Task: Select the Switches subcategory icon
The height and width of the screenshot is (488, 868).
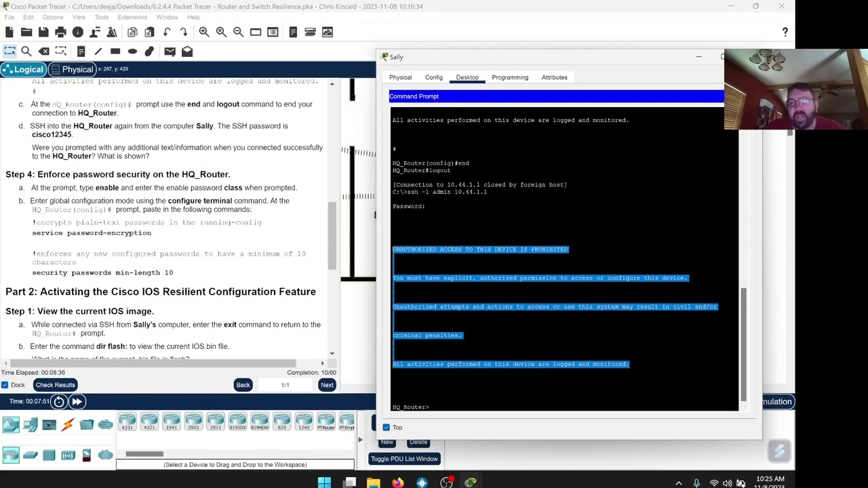Action: tap(30, 455)
